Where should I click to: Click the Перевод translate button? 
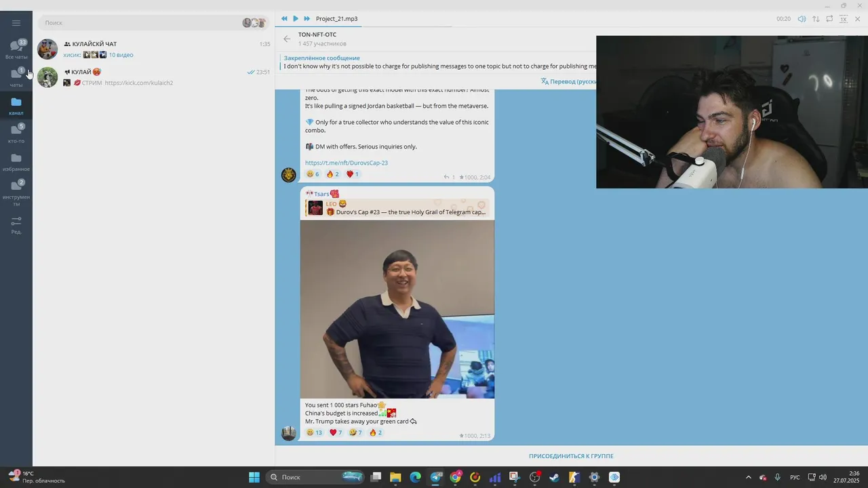coord(568,81)
